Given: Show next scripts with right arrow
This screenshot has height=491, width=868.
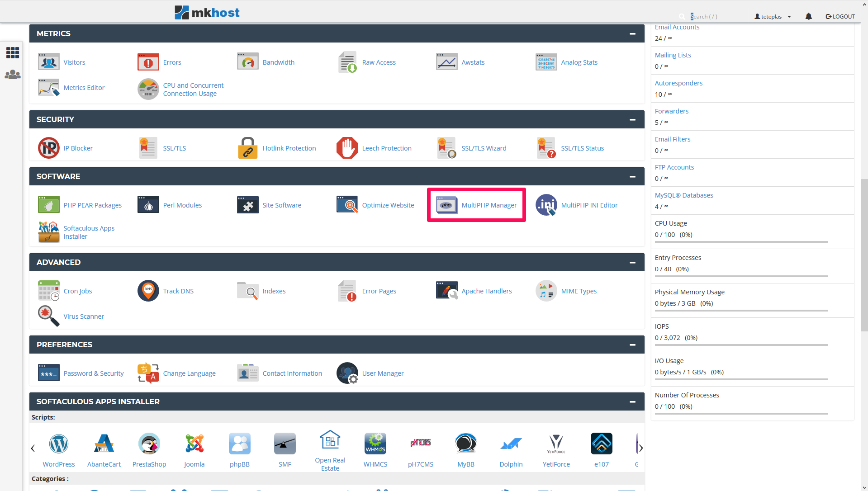Looking at the screenshot, I should (x=641, y=448).
